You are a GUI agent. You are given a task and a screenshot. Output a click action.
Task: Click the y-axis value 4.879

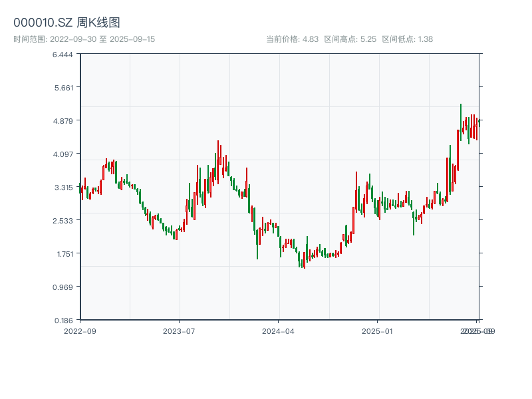(63, 121)
